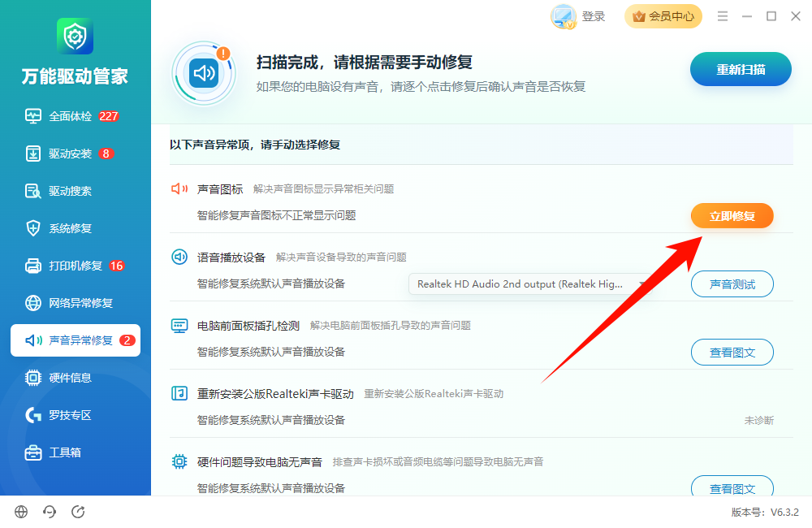Click the 重新扫描 button
The height and width of the screenshot is (528, 812).
741,69
